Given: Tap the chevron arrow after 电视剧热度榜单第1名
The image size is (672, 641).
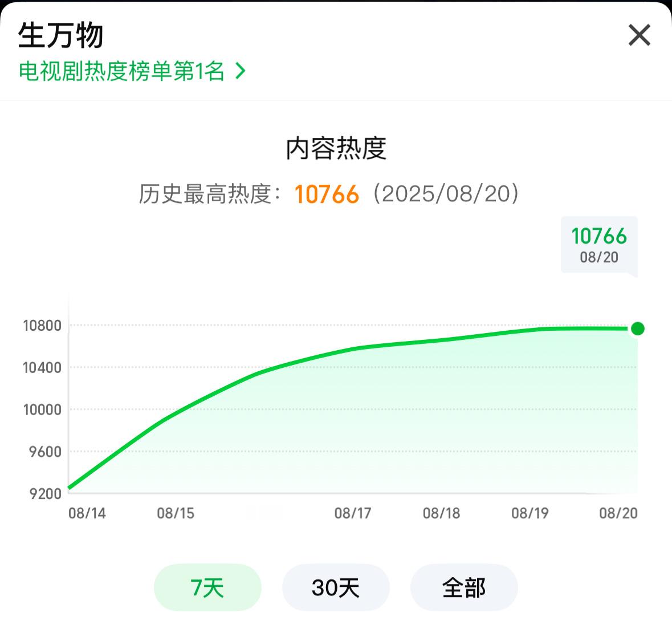Looking at the screenshot, I should [241, 71].
